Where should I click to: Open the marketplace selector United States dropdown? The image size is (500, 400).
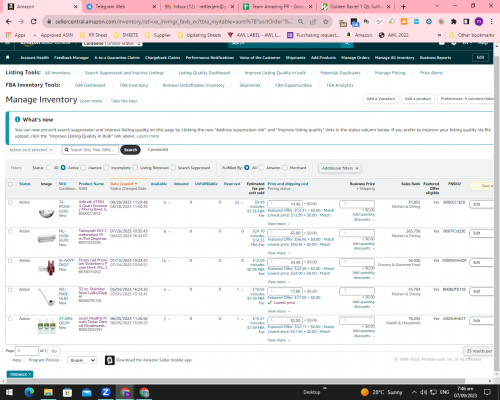[112, 44]
